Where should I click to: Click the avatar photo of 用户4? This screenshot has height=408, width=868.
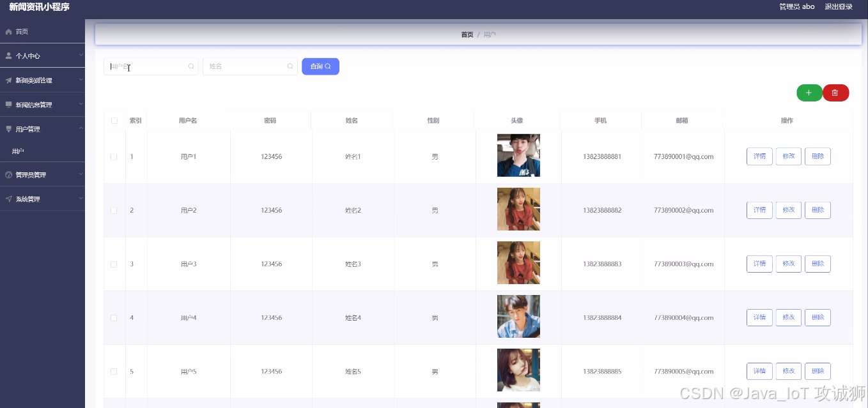point(518,316)
